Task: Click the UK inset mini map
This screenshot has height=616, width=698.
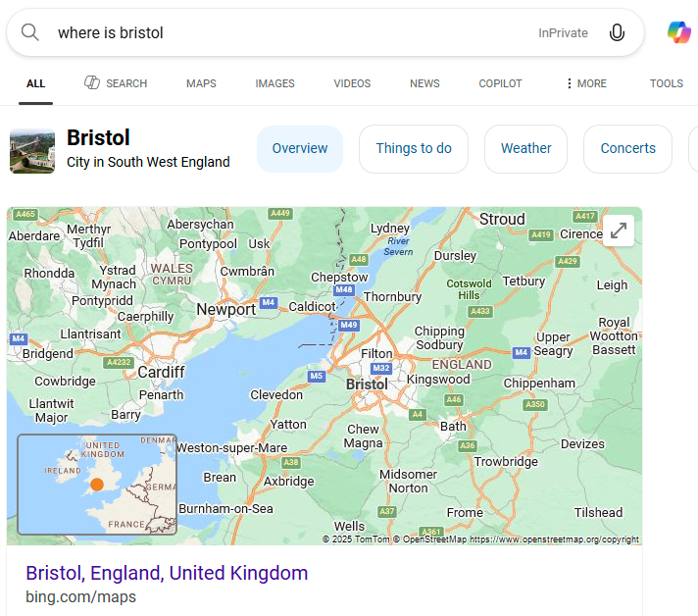Action: pyautogui.click(x=97, y=485)
